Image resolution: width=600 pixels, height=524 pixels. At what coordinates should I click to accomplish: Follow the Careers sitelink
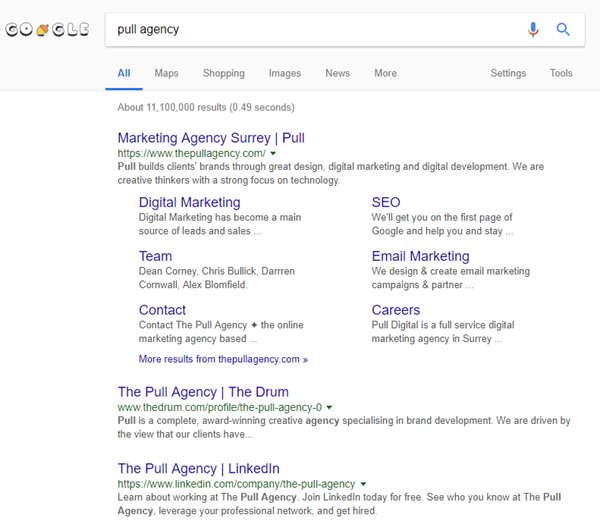point(396,310)
